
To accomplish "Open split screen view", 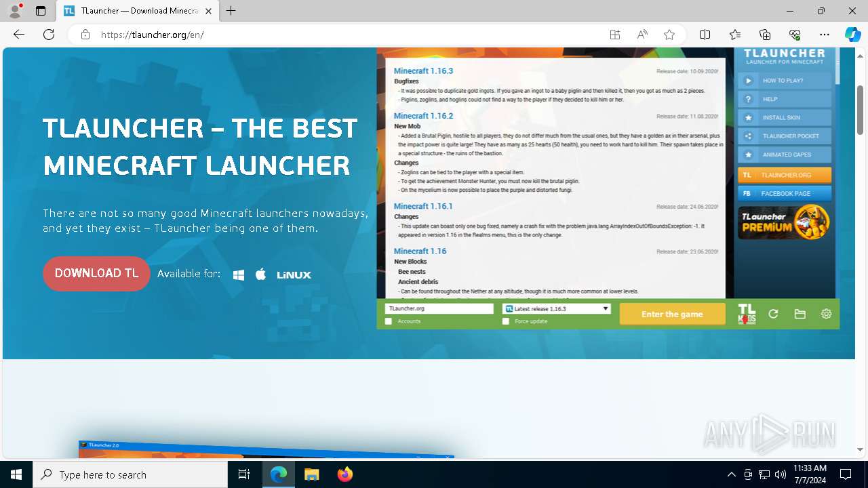I will click(x=705, y=35).
